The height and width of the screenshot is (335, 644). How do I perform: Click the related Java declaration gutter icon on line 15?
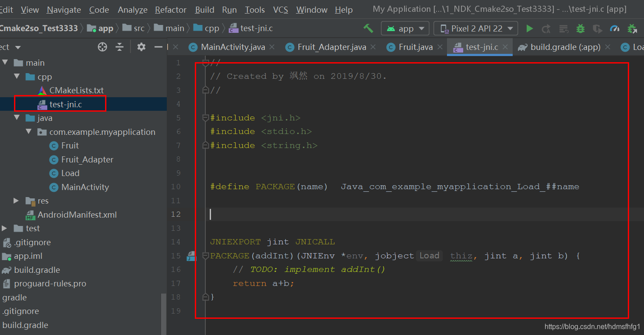click(x=191, y=256)
